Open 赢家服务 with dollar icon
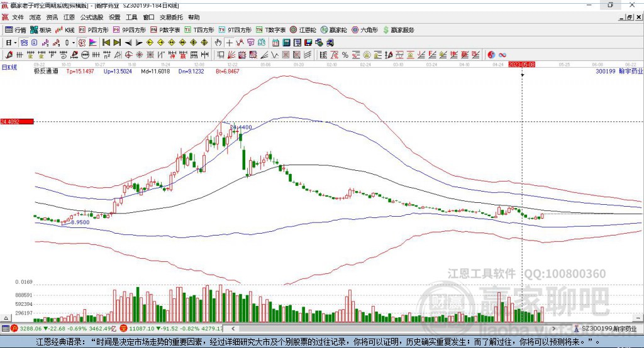644x348 pixels. 398,30
